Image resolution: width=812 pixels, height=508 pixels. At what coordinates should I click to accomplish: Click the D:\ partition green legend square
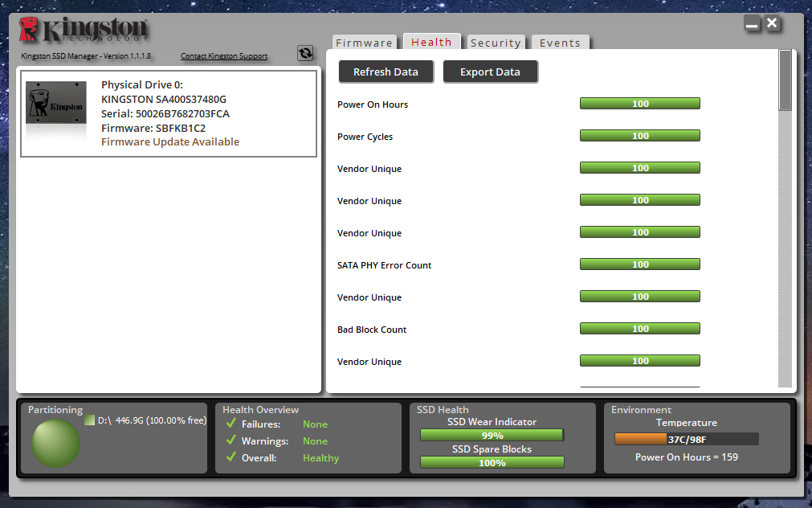pyautogui.click(x=90, y=420)
